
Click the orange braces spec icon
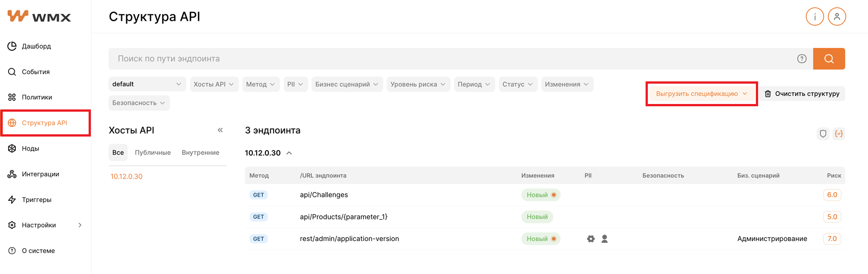coord(839,134)
